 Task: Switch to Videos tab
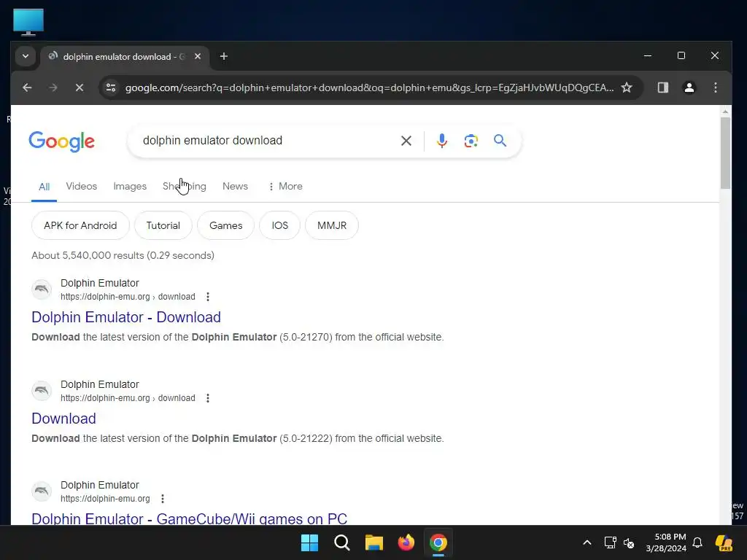tap(82, 186)
